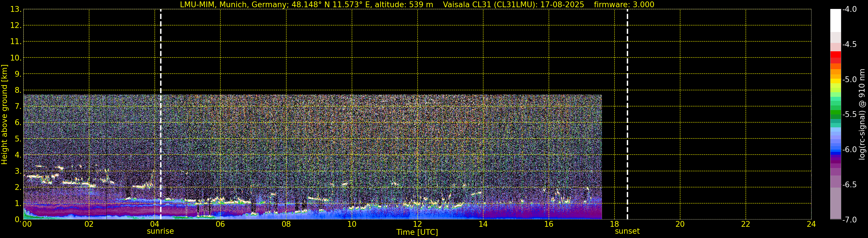
Task: Click the white top segment of the colorbar
Action: point(836,20)
